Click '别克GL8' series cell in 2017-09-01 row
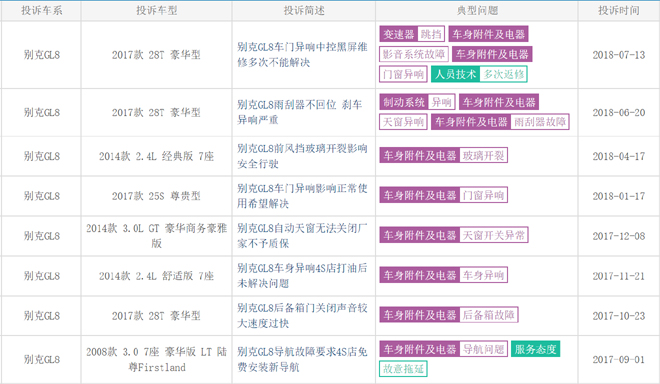 (x=42, y=360)
